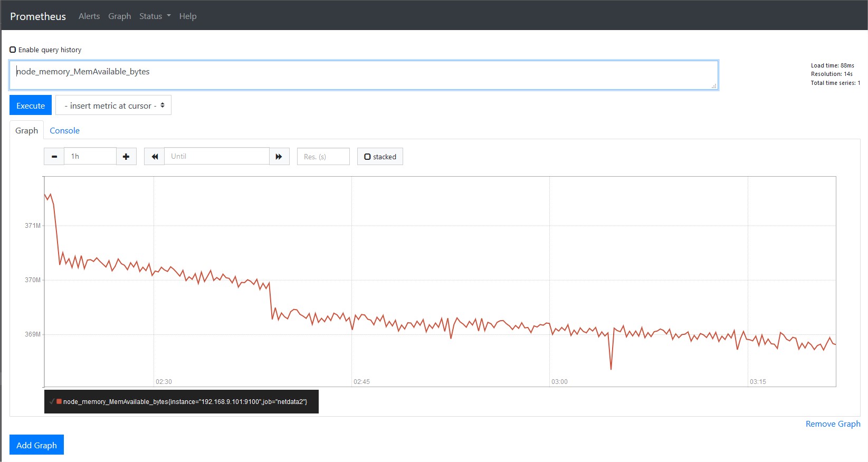Expand the Status menu in navbar
This screenshot has width=868, height=462.
[x=155, y=16]
